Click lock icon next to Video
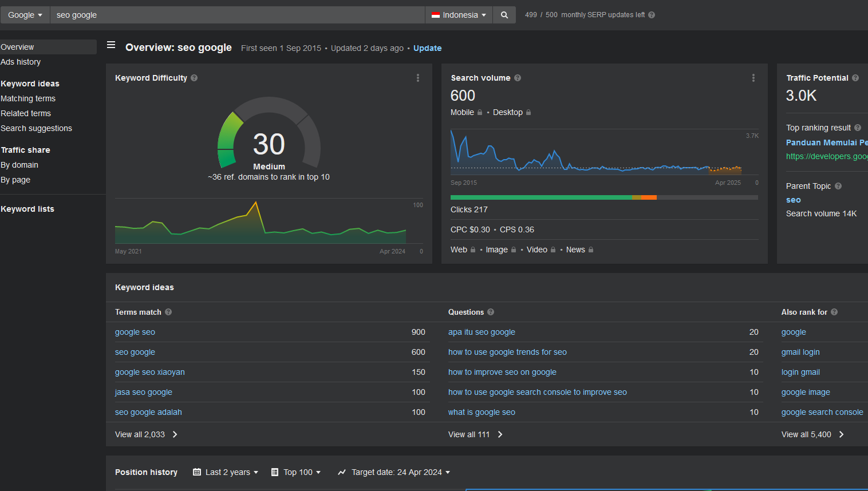Viewport: 868px width, 491px height. click(x=553, y=250)
